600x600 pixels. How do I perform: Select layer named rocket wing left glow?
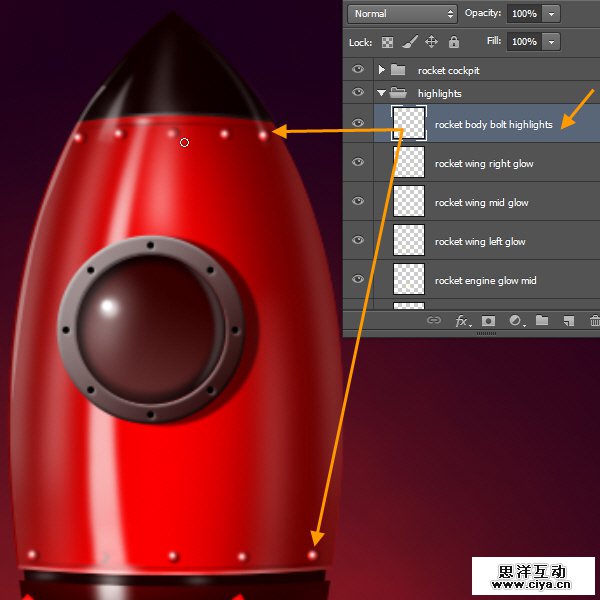tap(480, 242)
